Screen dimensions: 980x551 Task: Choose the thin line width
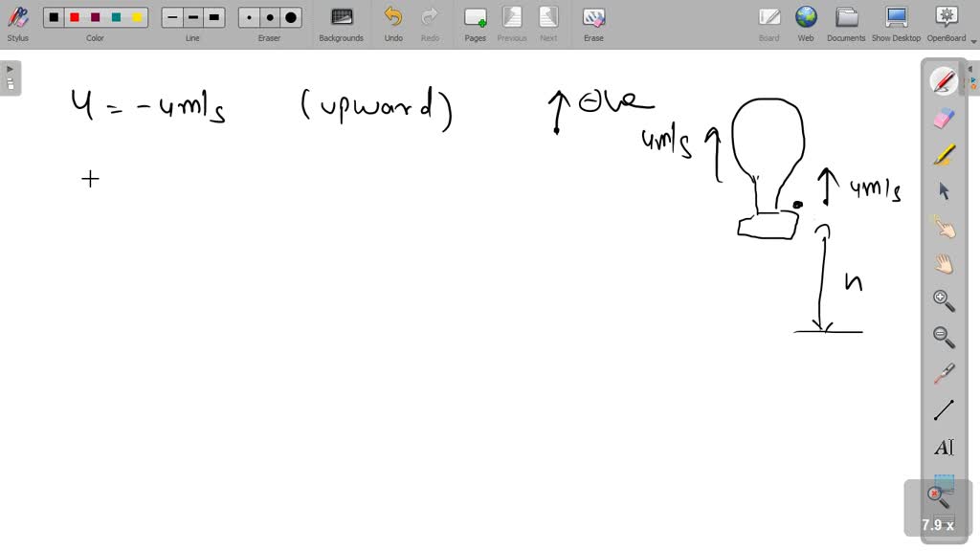[172, 17]
